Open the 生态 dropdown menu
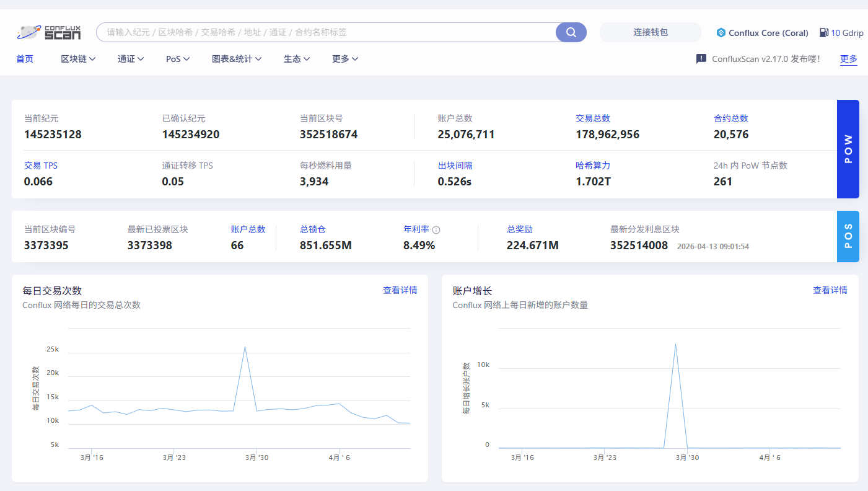Screen dimensions: 868x491 point(297,59)
